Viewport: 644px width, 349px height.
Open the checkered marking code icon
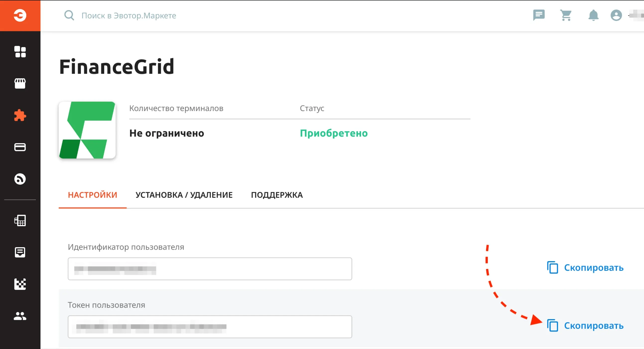click(x=20, y=284)
